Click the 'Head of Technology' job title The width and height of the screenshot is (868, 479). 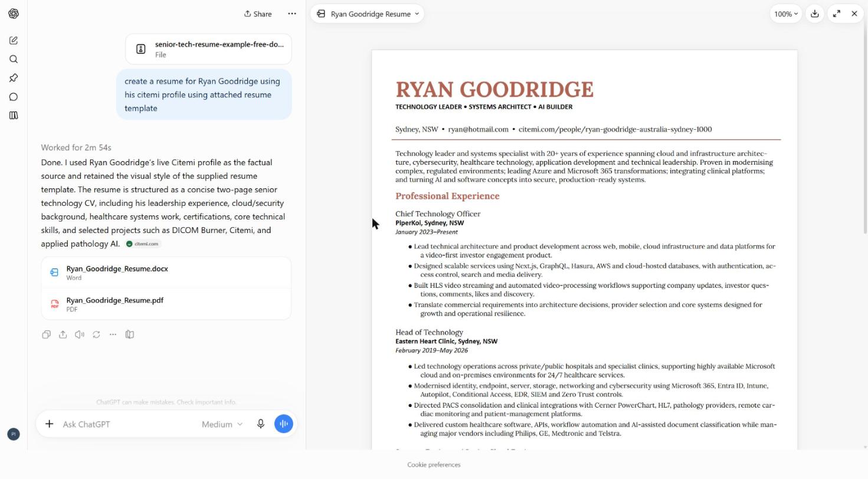pos(429,332)
